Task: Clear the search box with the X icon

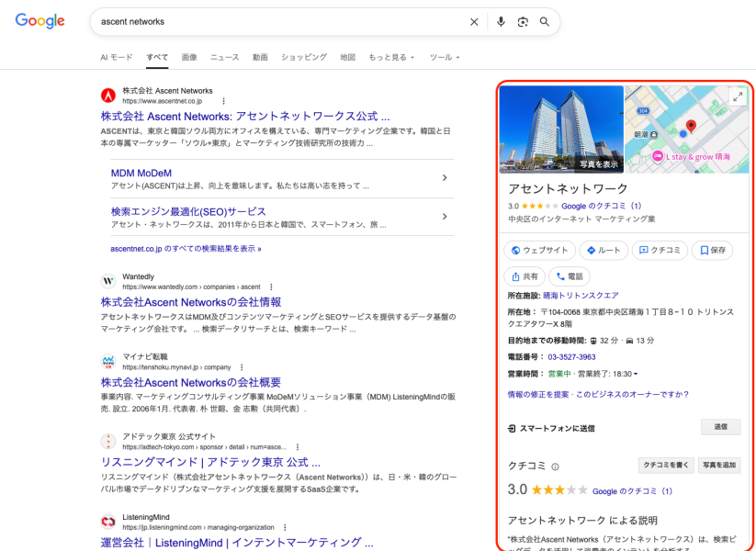Action: 474,21
